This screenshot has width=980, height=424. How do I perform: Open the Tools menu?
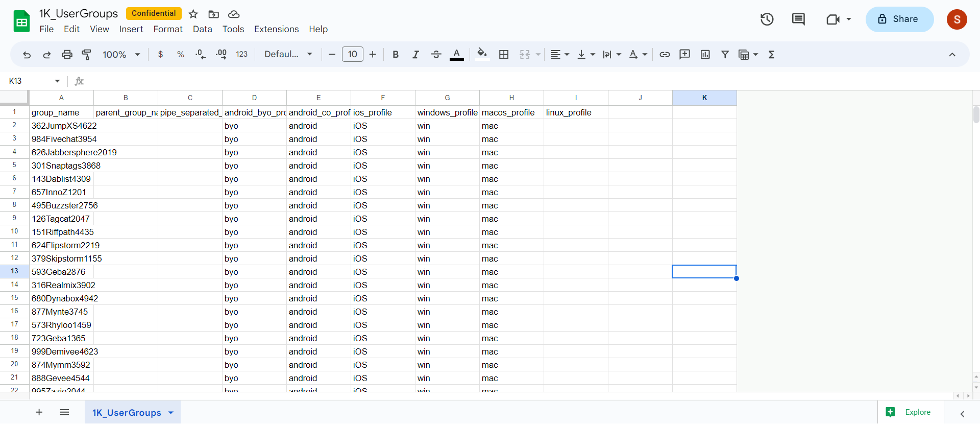(x=233, y=29)
